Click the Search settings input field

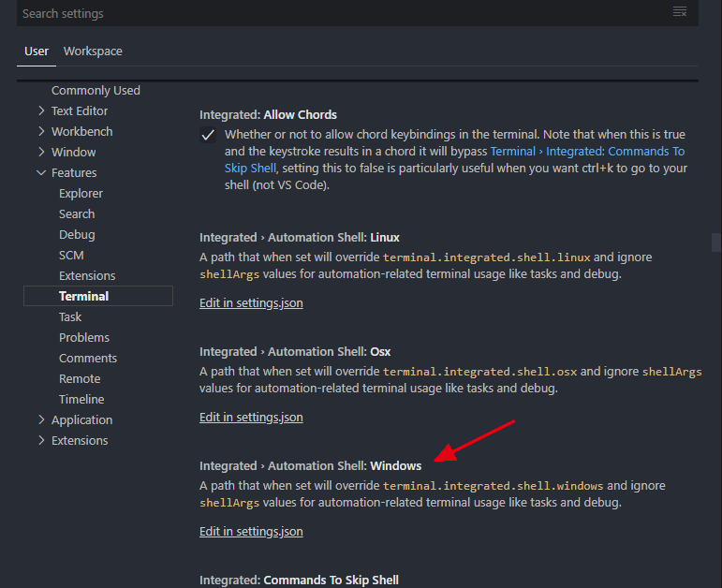pos(341,13)
